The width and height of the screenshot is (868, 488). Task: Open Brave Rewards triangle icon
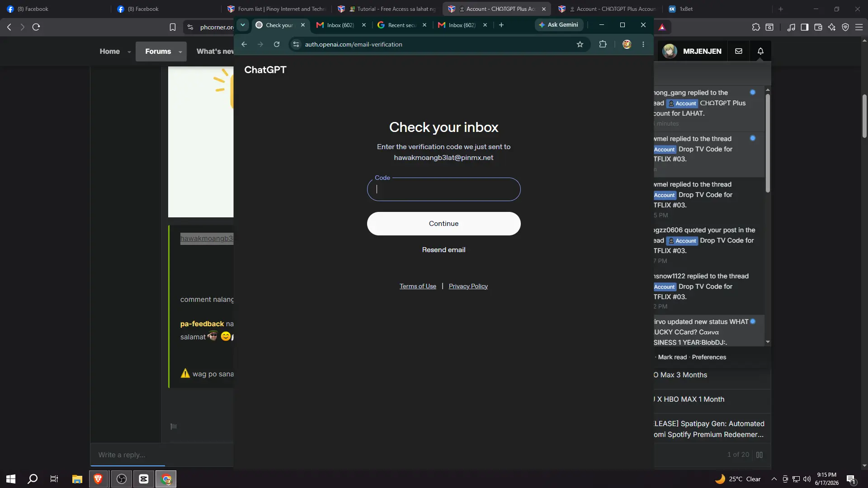coord(662,27)
